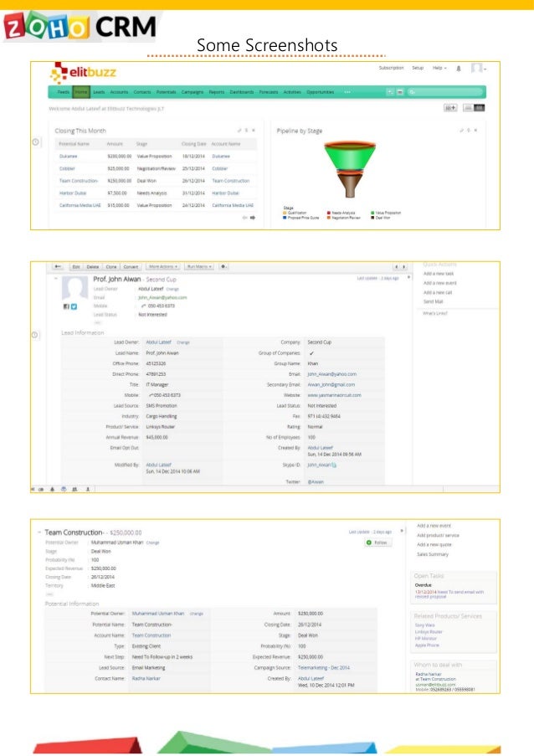Click the Awan_John@gmail.com secondary email
The image size is (534, 756).
point(331,385)
